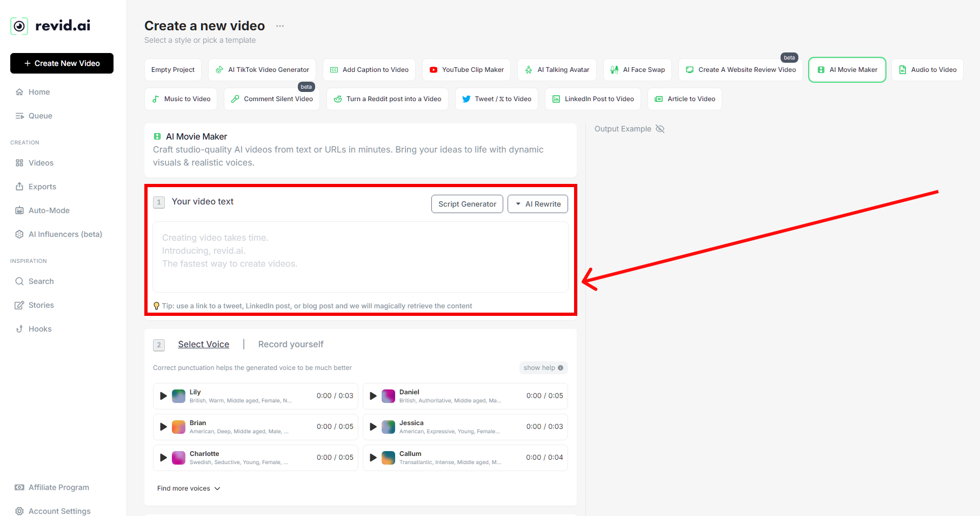Select the Select Voice tab
Viewport: 980px width, 516px height.
click(204, 345)
